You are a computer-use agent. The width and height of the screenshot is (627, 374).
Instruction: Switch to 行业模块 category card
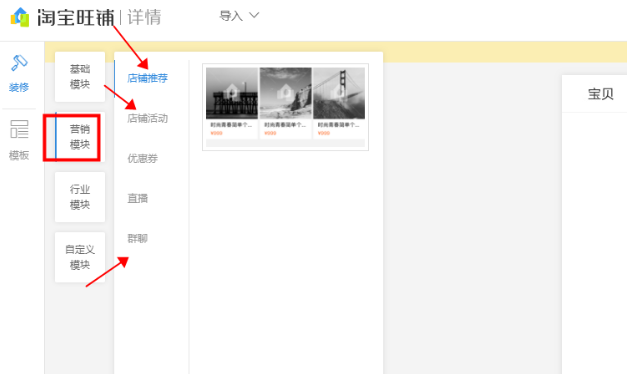pos(80,197)
